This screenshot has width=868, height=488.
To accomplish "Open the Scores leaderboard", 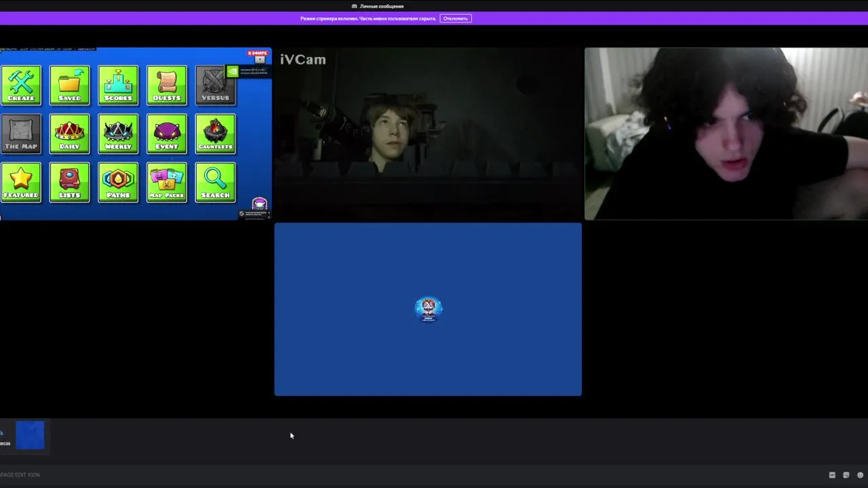I will pos(118,85).
